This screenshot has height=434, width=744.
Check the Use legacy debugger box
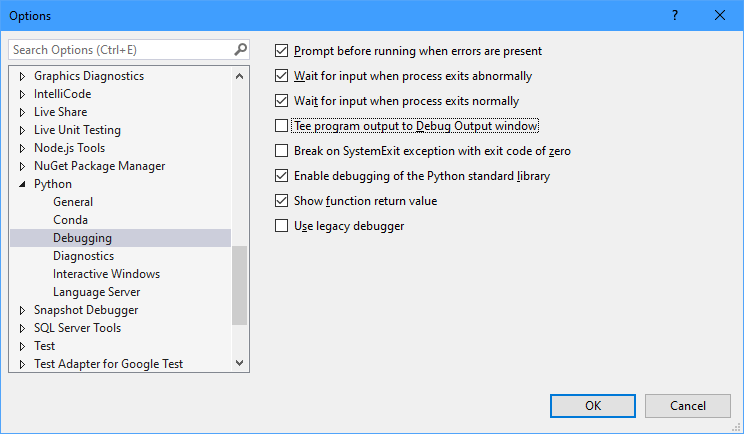pyautogui.click(x=281, y=226)
